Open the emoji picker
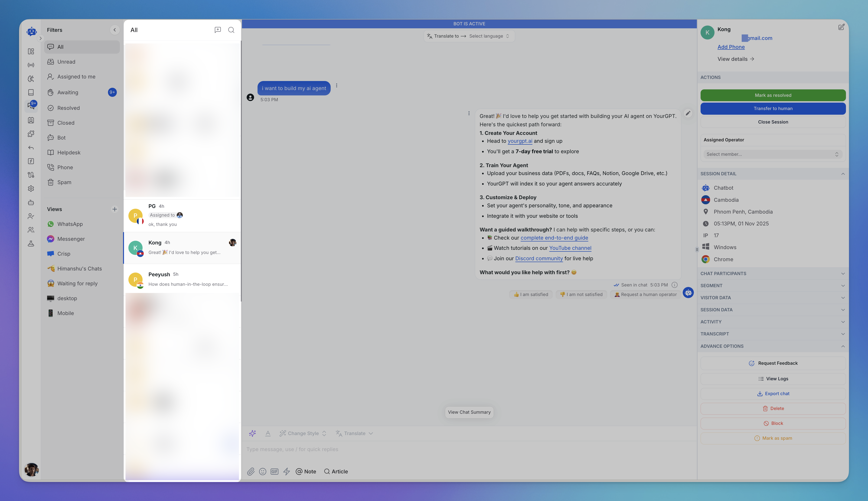 coord(263,472)
